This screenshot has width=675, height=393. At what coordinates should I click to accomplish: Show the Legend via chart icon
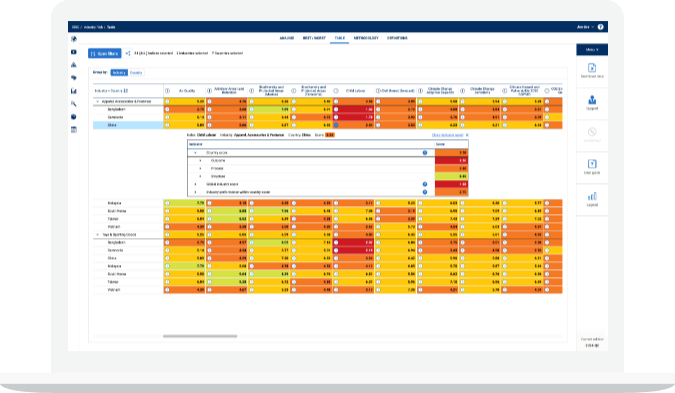click(592, 196)
